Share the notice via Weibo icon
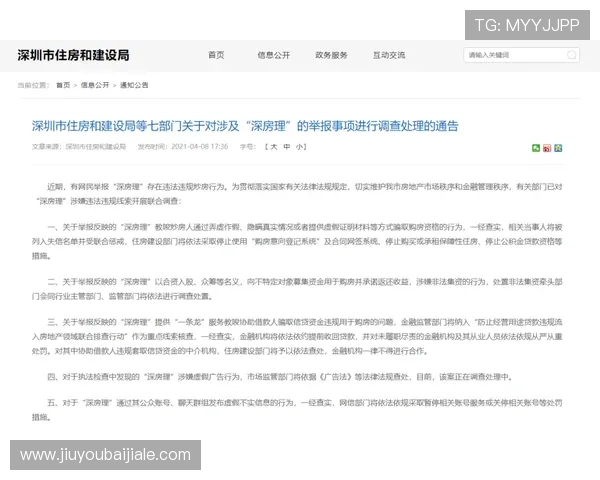Image resolution: width=600 pixels, height=480 pixels. pyautogui.click(x=547, y=148)
